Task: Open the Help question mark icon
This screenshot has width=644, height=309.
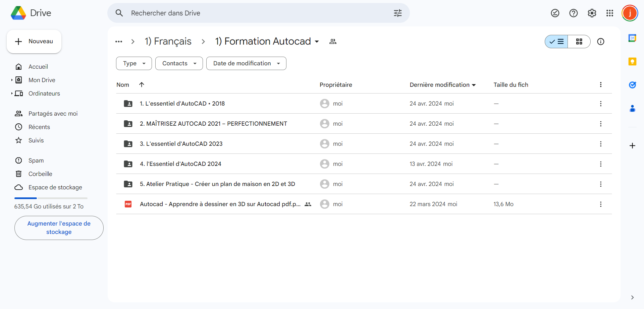Action: coord(574,13)
